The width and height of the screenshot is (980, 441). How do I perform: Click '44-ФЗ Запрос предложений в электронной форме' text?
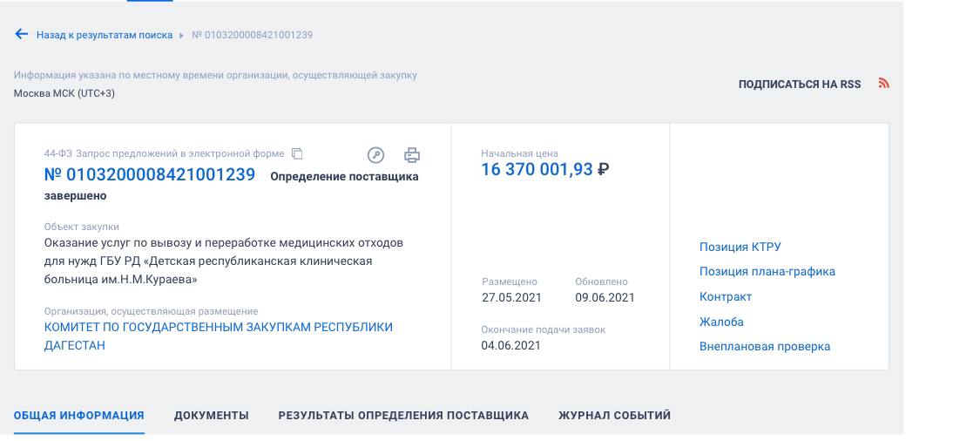click(x=164, y=153)
